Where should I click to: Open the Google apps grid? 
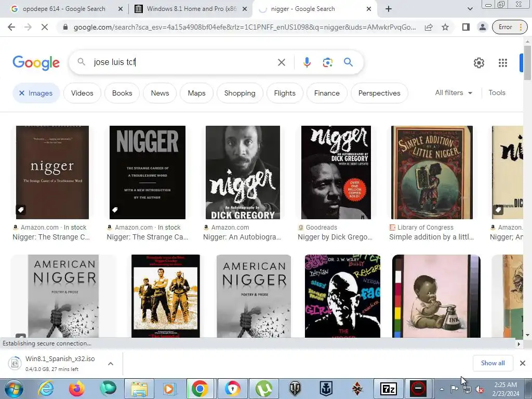[x=502, y=63]
